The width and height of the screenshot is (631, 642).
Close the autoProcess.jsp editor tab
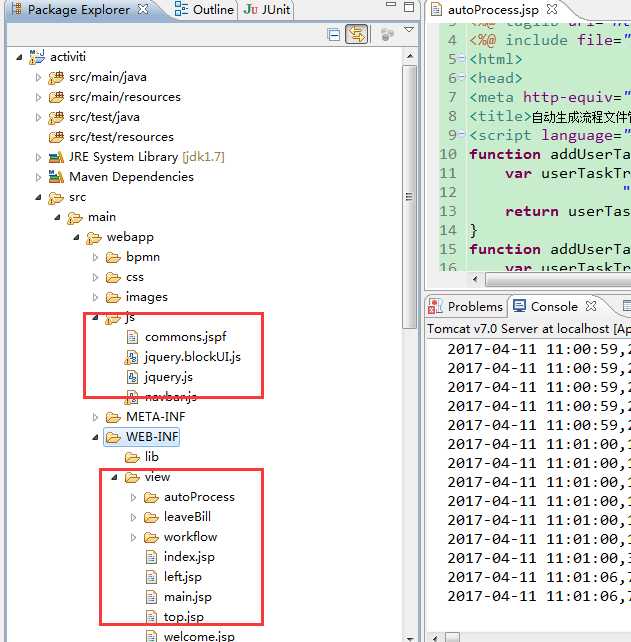tap(552, 9)
